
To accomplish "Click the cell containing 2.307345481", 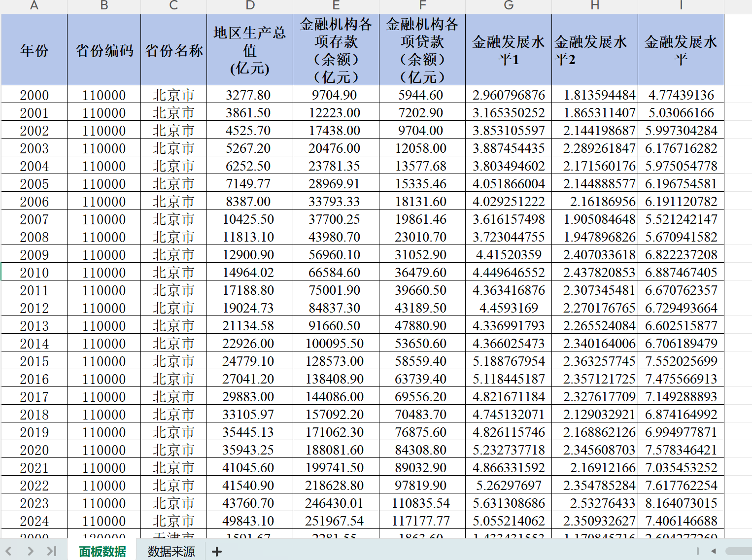I will click(x=595, y=290).
